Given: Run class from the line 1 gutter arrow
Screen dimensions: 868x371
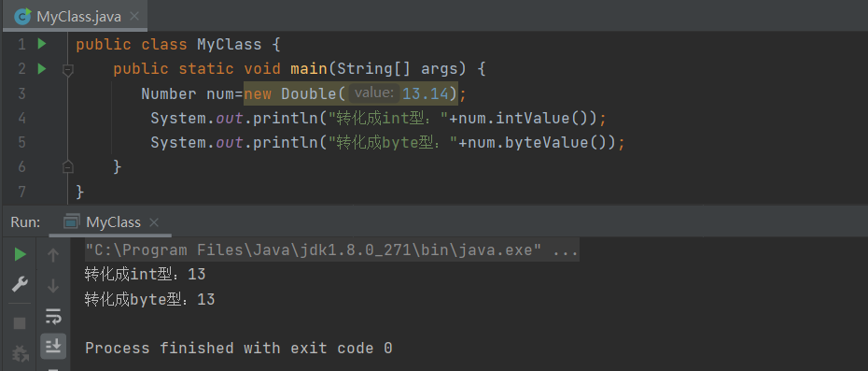Looking at the screenshot, I should coord(42,44).
